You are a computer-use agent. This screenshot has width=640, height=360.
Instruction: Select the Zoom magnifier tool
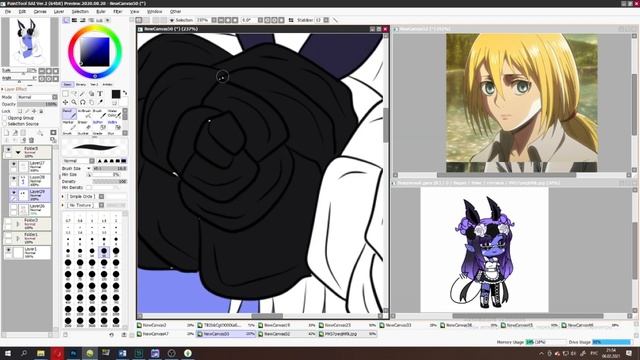[74, 102]
